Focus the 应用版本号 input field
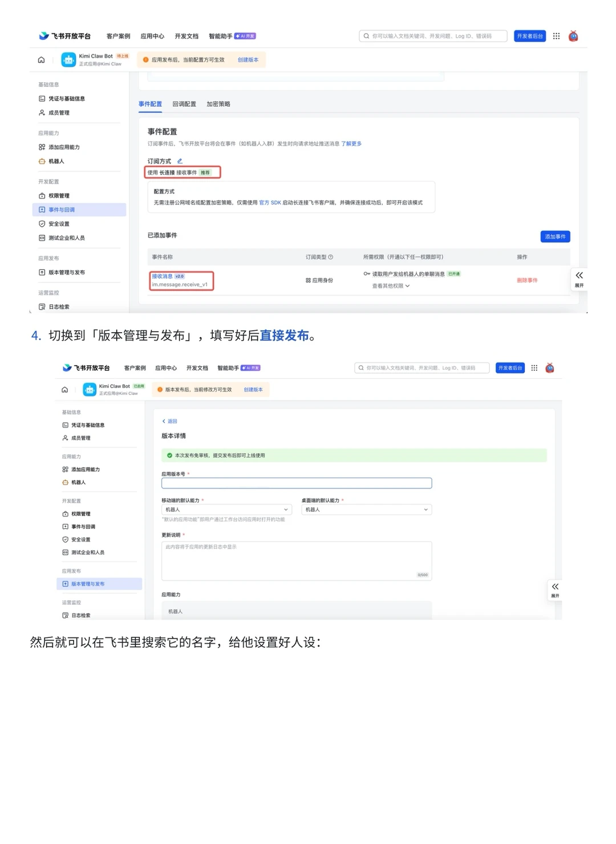 click(297, 483)
